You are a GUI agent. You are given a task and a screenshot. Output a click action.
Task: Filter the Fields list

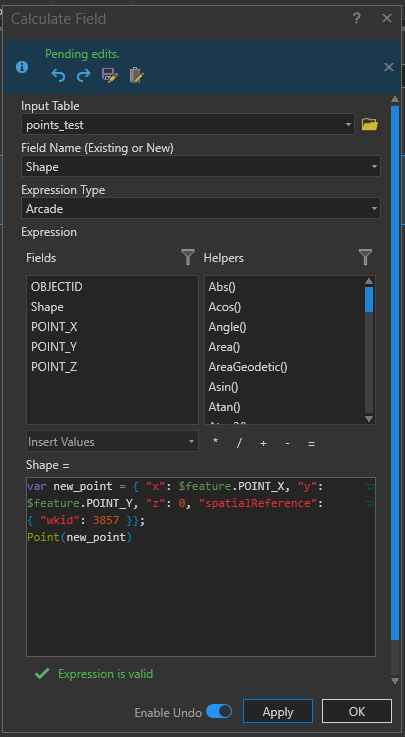coord(188,257)
